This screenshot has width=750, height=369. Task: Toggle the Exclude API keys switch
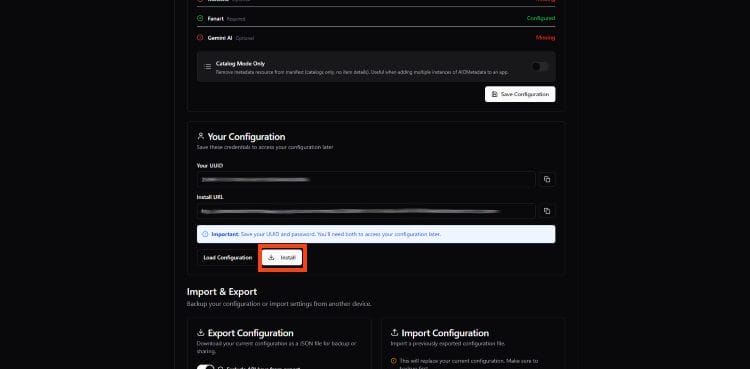205,367
